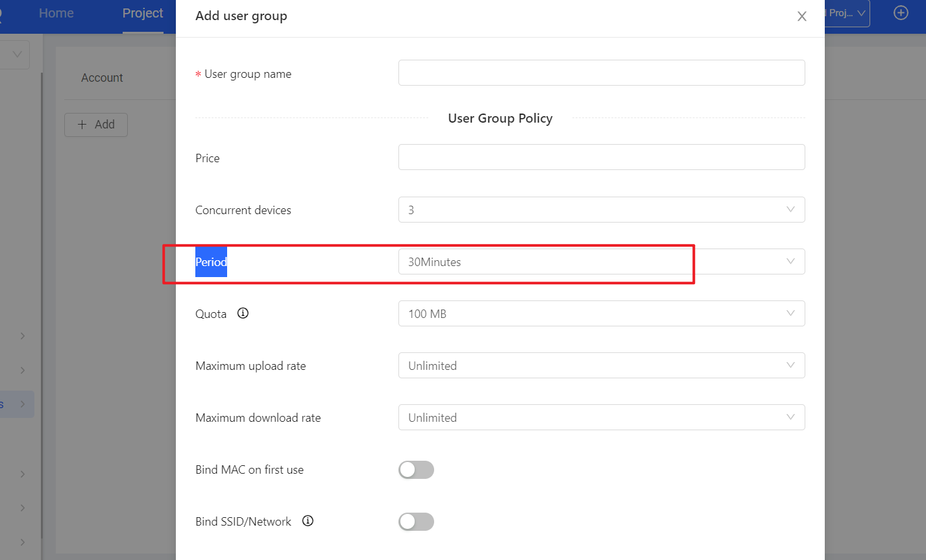
Task: Click the Quota info icon
Action: coord(243,313)
